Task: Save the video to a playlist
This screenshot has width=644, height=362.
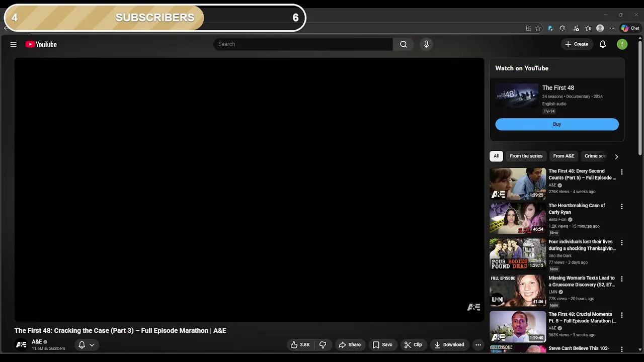Action: [x=382, y=345]
